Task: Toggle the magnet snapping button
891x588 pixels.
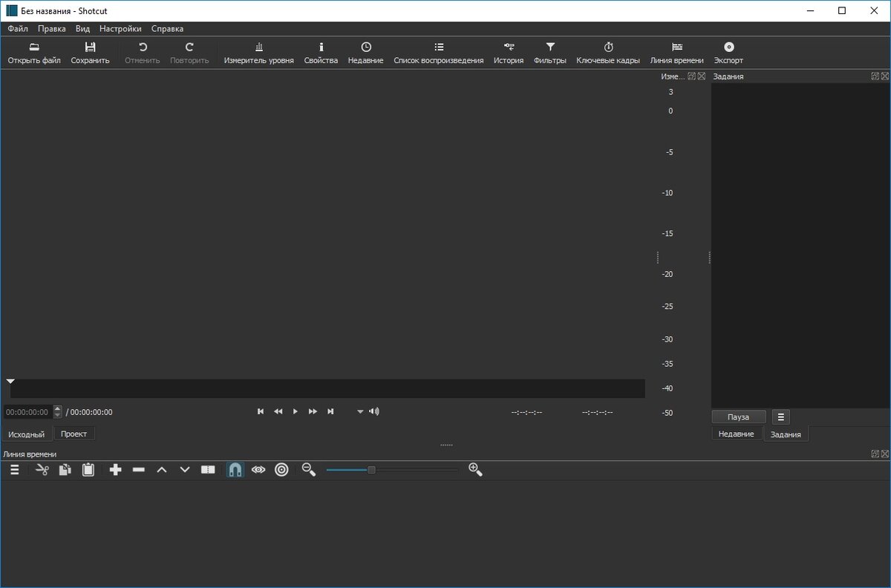Action: coord(235,470)
